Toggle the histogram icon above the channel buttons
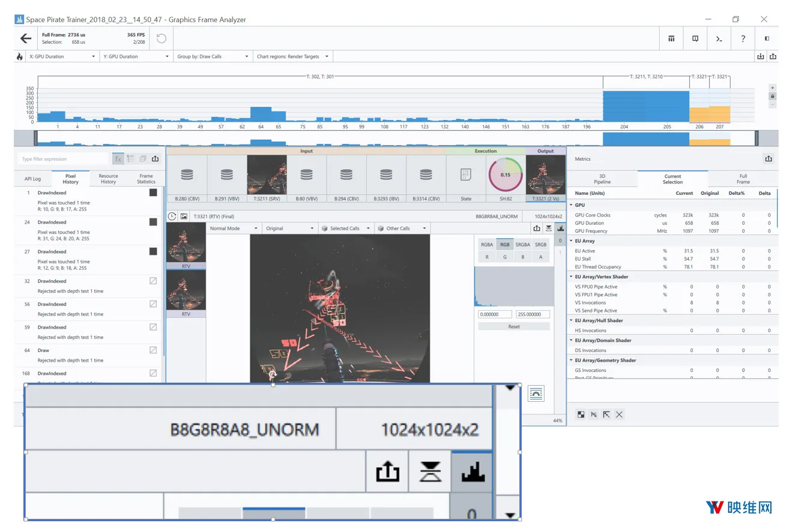This screenshot has height=532, width=790. pos(560,229)
